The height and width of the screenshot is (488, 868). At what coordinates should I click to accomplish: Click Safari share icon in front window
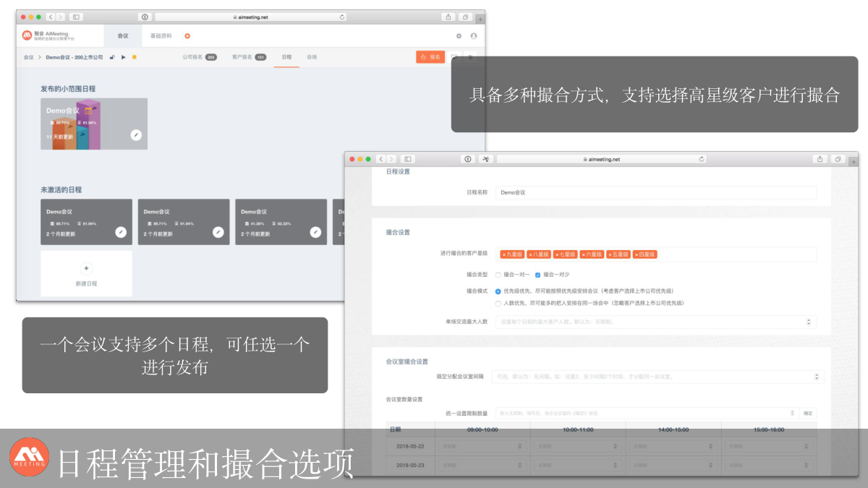tap(820, 159)
